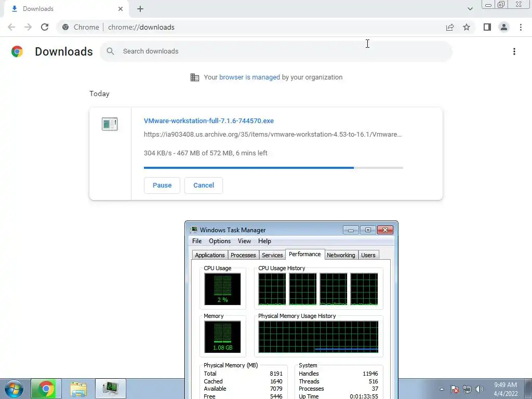Cancel the VMware download
Viewport: 532px width, 399px height.
(x=204, y=185)
